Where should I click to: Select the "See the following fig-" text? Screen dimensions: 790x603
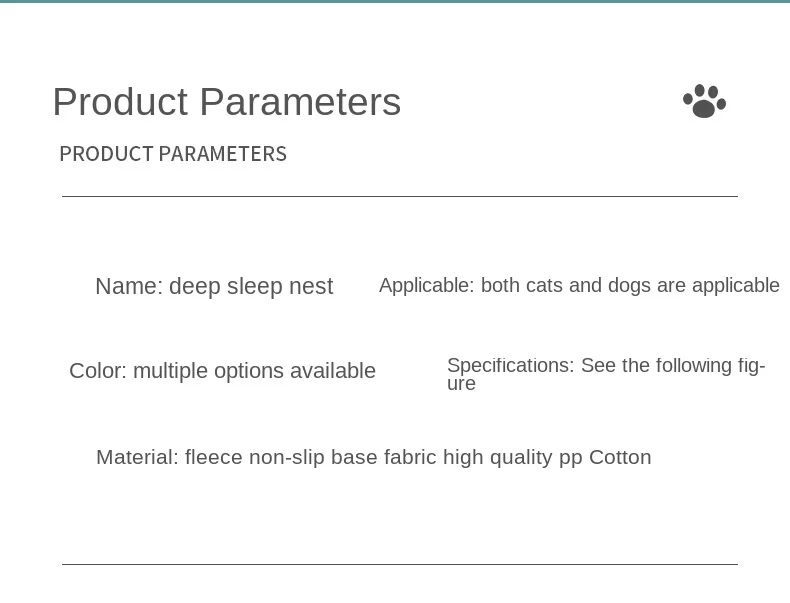click(673, 366)
